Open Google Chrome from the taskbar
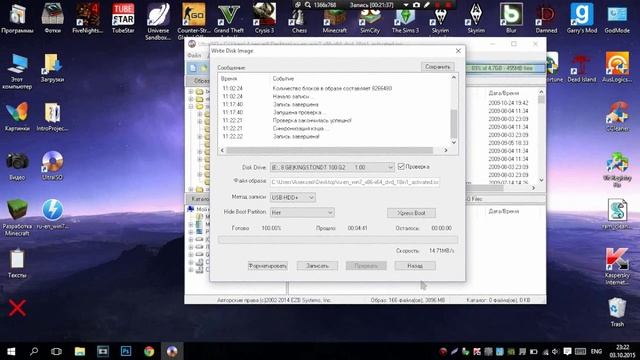The height and width of the screenshot is (360, 640). click(149, 351)
